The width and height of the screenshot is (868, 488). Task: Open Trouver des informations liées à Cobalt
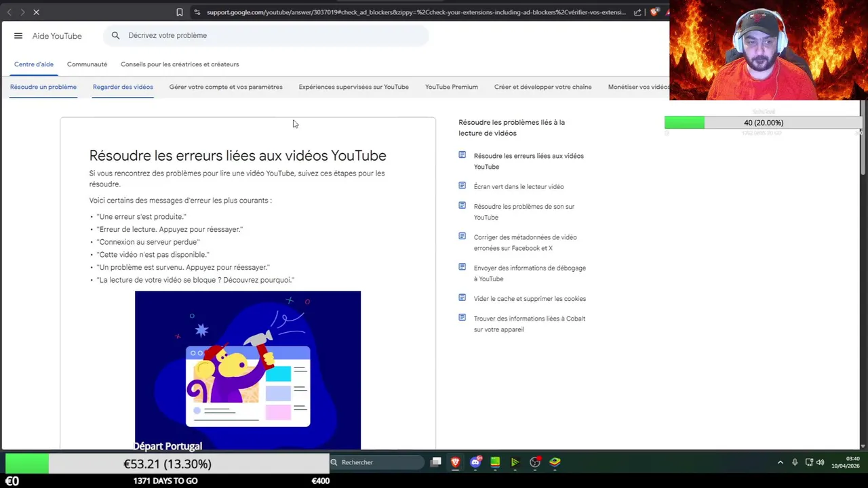click(x=530, y=324)
